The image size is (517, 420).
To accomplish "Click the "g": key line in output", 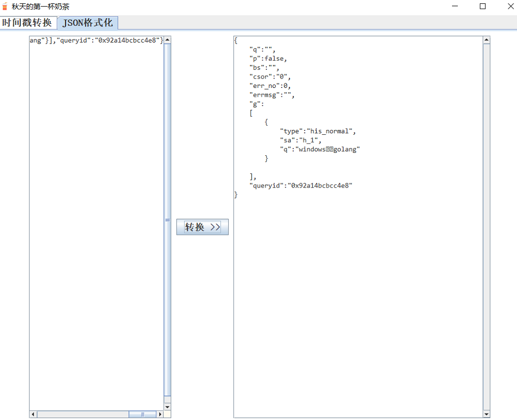I will [257, 104].
